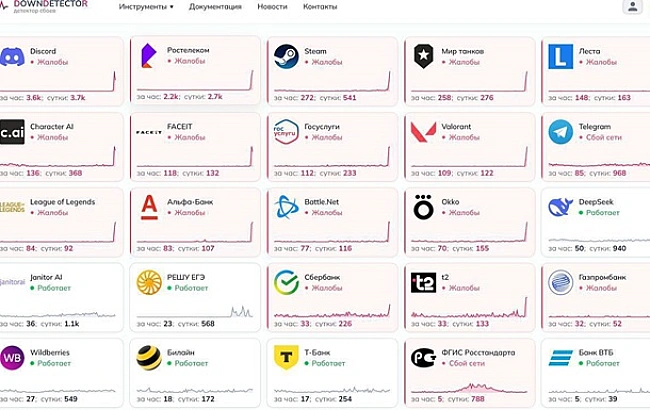Open the Документация menu item
The height and width of the screenshot is (410, 650).
click(x=215, y=7)
